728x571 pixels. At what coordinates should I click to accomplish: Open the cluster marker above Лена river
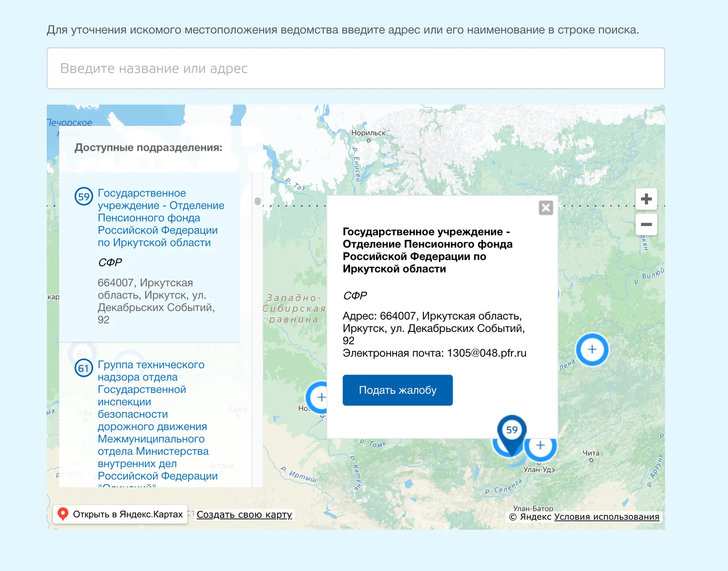(x=592, y=350)
